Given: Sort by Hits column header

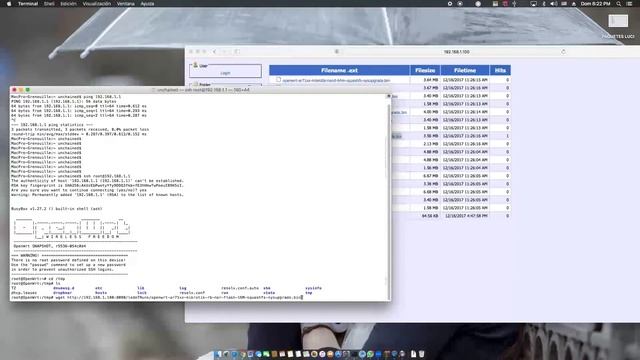Looking at the screenshot, I should pyautogui.click(x=500, y=70).
